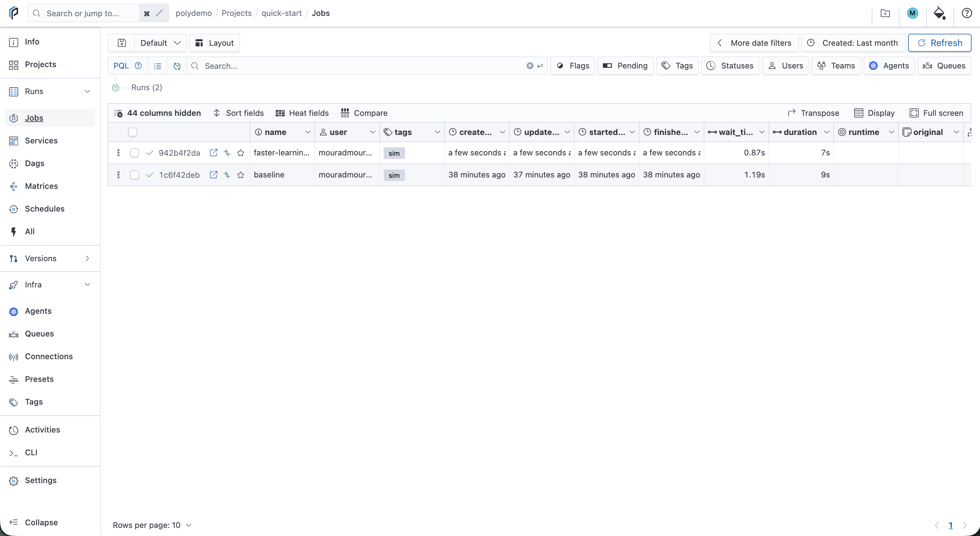This screenshot has height=536, width=980.
Task: Open the Layout button
Action: [x=215, y=43]
